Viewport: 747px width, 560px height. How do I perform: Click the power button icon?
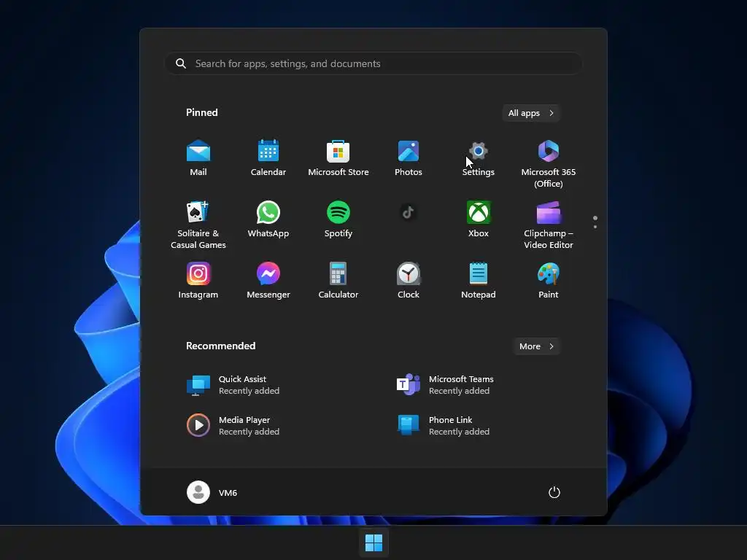(x=554, y=492)
